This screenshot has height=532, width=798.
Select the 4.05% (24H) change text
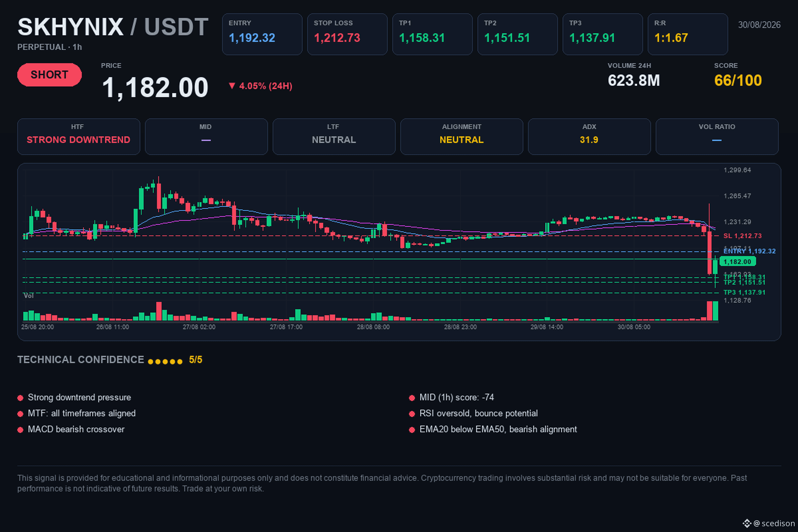pyautogui.click(x=266, y=86)
